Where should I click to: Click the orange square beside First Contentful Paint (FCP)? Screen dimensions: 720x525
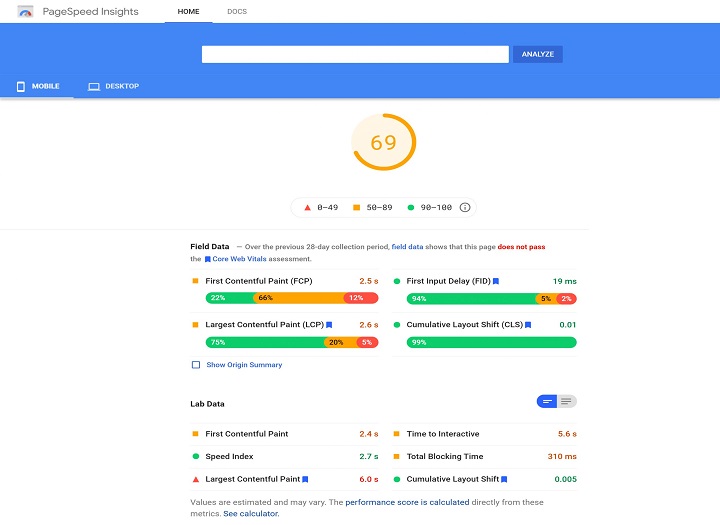coord(196,281)
